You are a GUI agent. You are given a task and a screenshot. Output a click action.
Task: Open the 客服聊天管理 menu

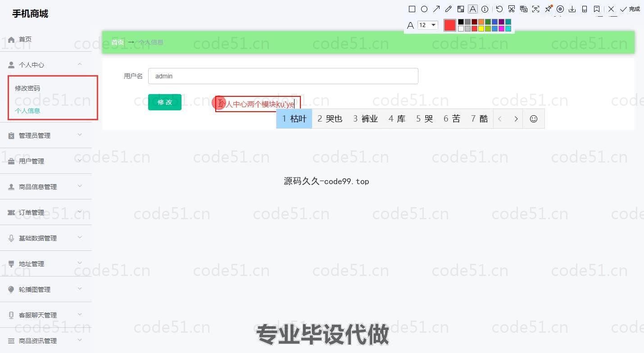click(45, 315)
